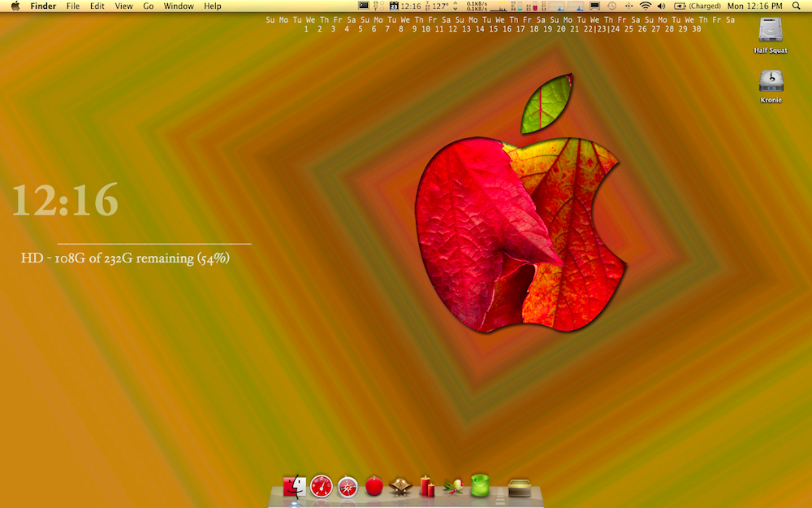This screenshot has width=812, height=508.
Task: Open the Finder menu
Action: point(43,6)
